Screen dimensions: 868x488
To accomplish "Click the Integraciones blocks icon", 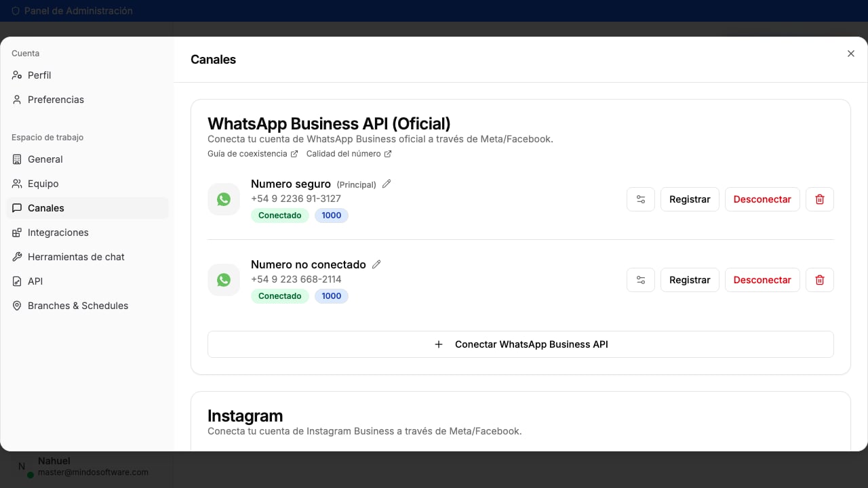I will (17, 232).
